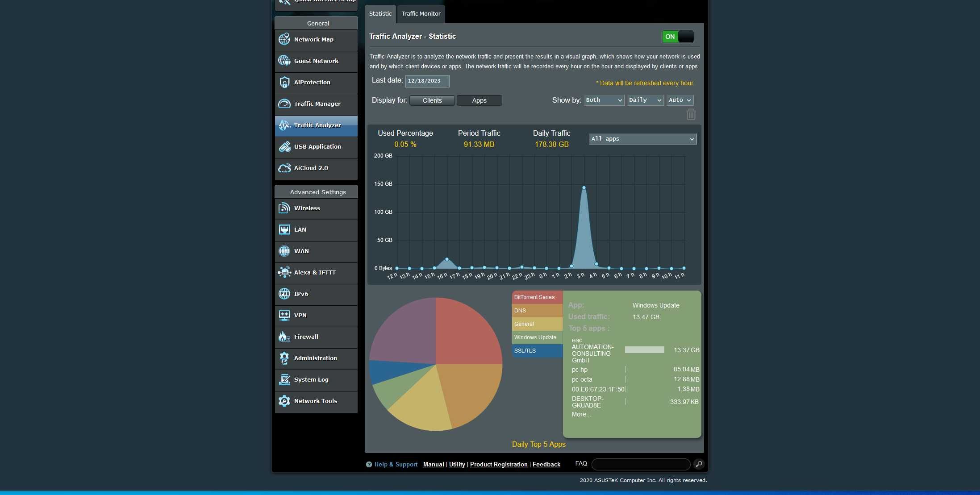Screen dimensions: 980x495
Task: Open the Both direction dropdown
Action: click(604, 100)
